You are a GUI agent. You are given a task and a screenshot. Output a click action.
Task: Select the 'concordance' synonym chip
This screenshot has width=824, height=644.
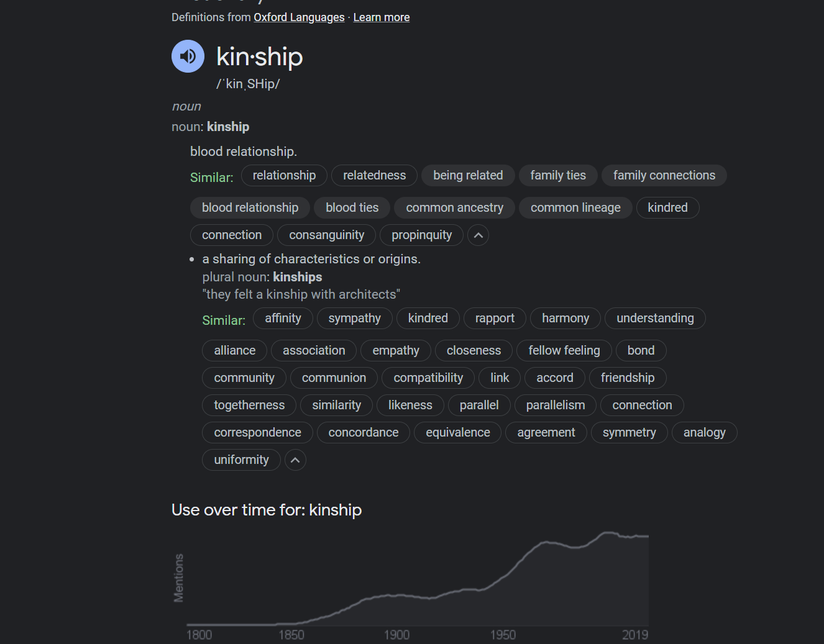(x=364, y=433)
